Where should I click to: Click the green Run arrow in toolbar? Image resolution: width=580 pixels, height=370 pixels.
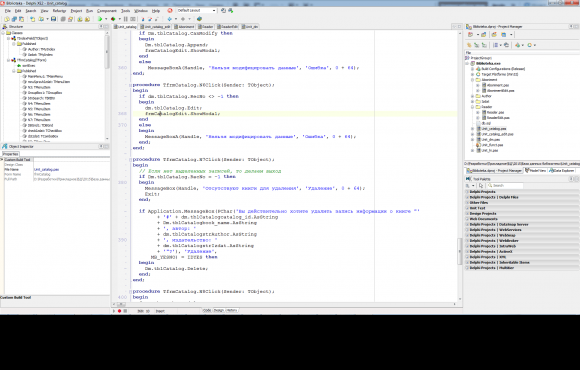100,19
